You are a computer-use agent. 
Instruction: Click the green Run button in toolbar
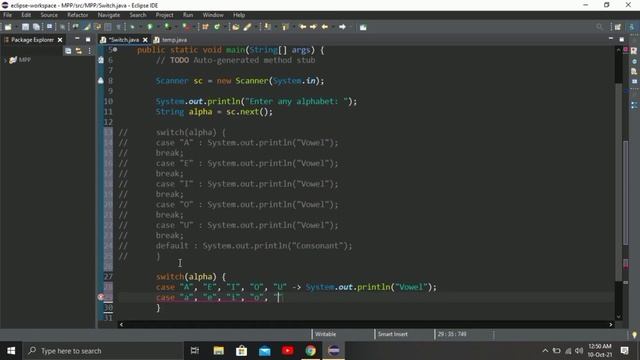(x=150, y=27)
